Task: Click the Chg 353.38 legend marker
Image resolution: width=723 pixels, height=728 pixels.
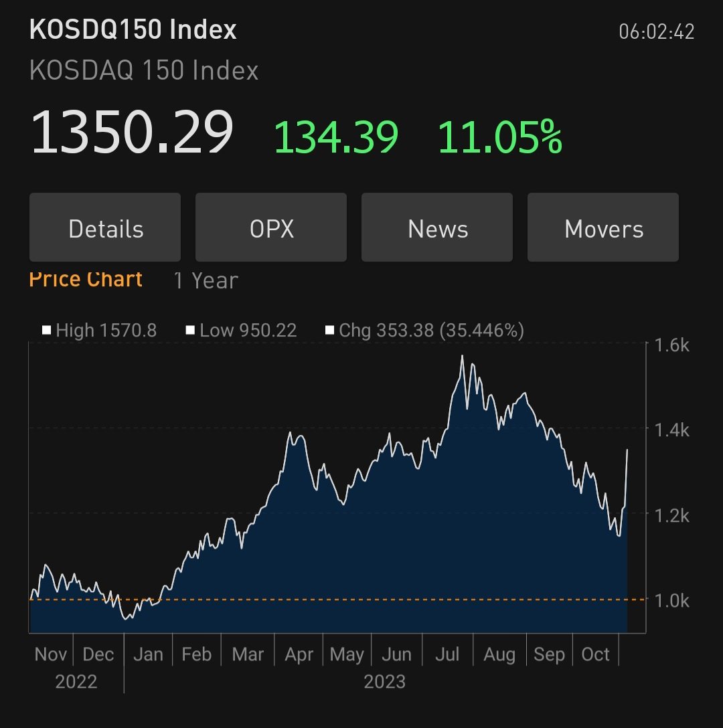Action: click(329, 330)
